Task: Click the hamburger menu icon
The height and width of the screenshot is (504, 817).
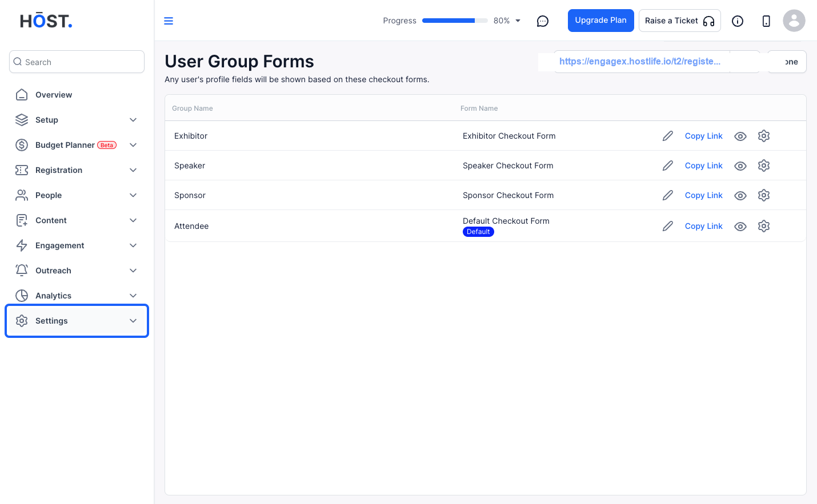Action: coord(169,21)
